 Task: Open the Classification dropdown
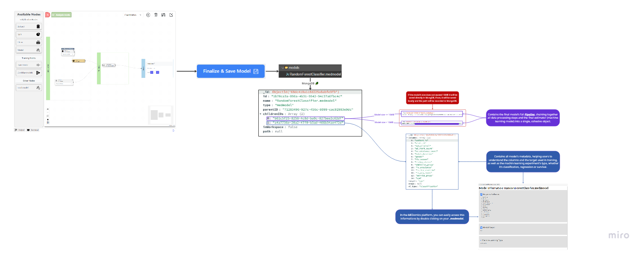pyautogui.click(x=133, y=15)
